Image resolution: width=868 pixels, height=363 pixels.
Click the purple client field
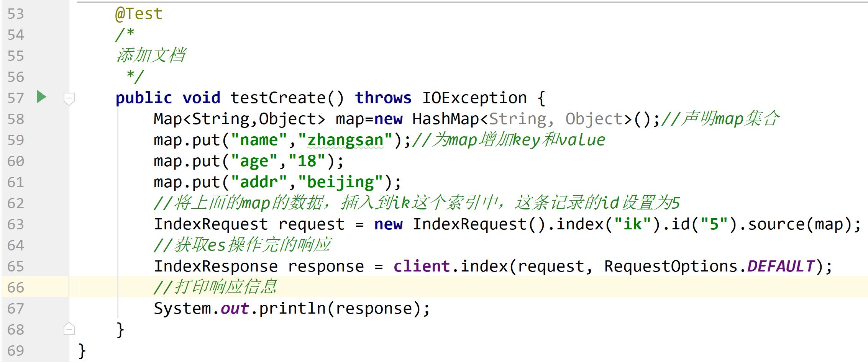(x=422, y=267)
